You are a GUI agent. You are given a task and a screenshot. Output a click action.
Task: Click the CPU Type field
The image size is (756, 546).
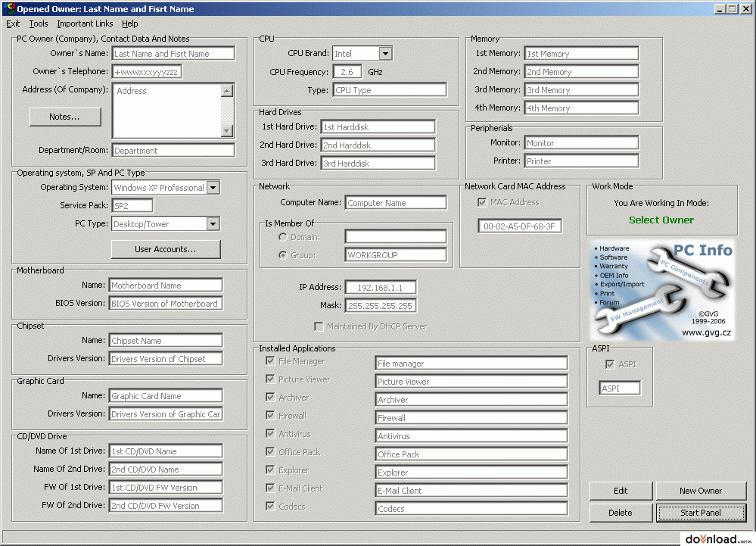pos(390,90)
